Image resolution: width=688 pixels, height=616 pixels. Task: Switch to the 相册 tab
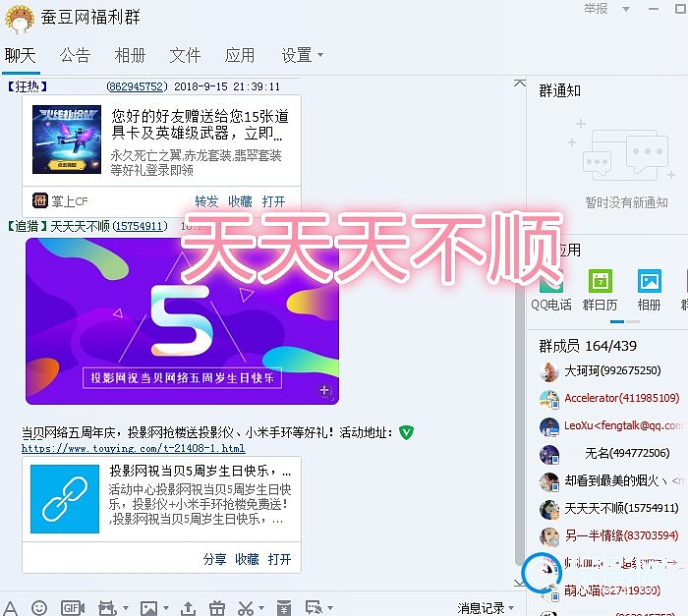(x=130, y=56)
